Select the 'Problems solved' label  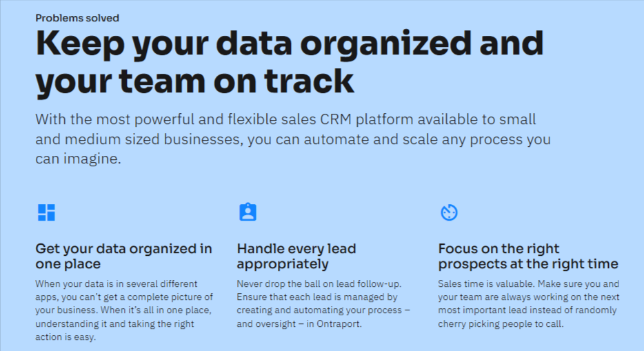77,18
